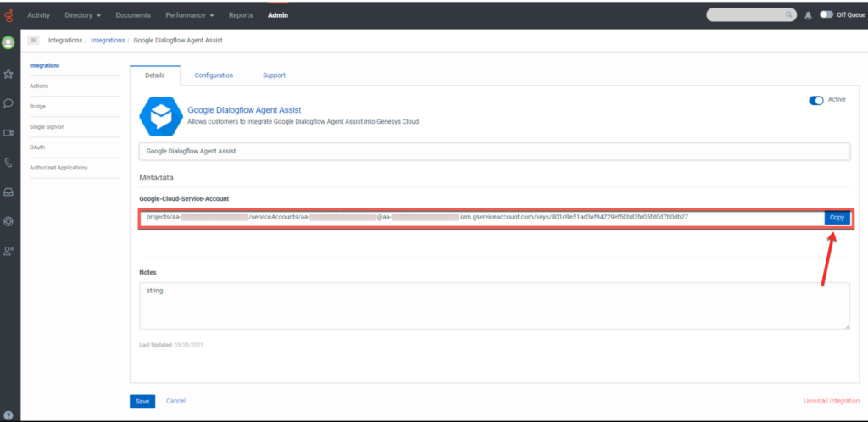This screenshot has height=422, width=868.
Task: Open the Chat bubble icon in sidebar
Action: [x=8, y=103]
